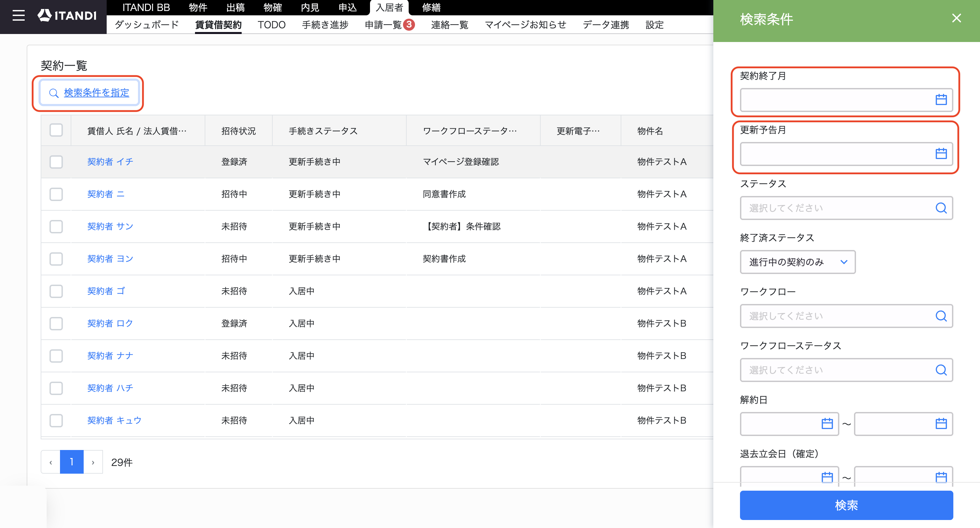Click the 申請一覧 notification badge
The height and width of the screenshot is (528, 980).
[x=409, y=24]
